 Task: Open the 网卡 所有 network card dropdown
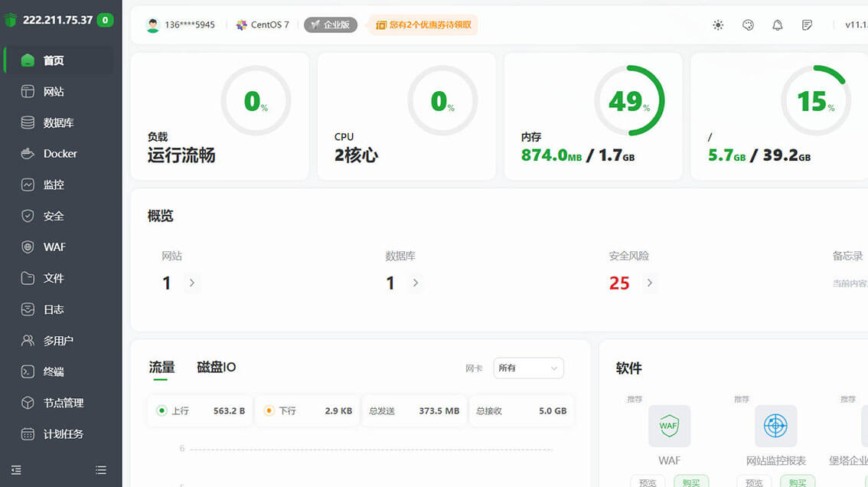(x=528, y=368)
